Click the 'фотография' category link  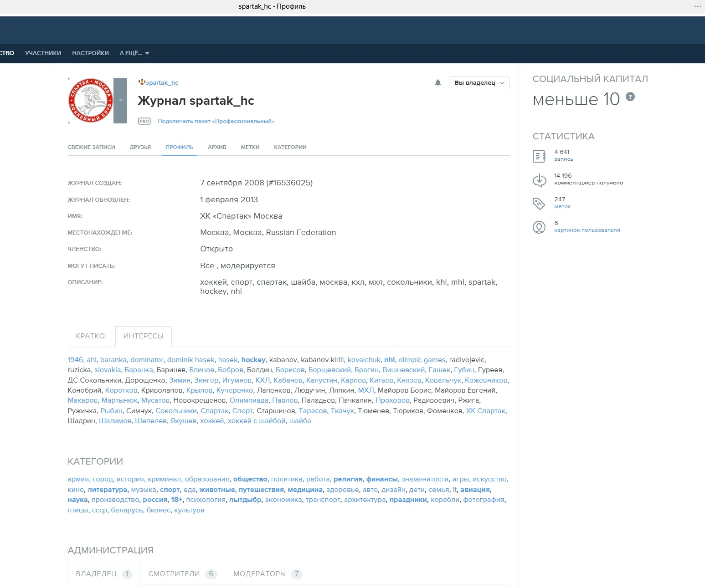click(484, 500)
